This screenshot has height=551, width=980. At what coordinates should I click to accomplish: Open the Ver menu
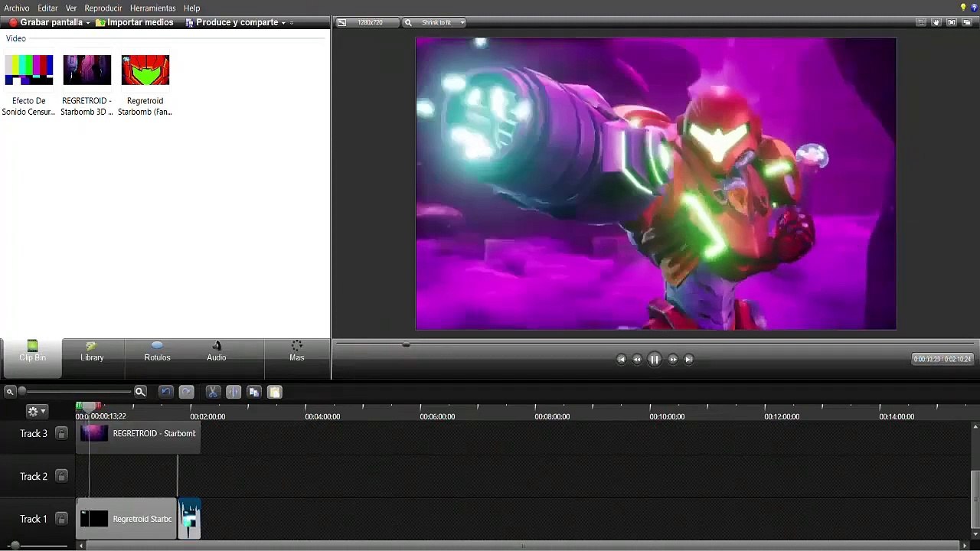click(71, 8)
